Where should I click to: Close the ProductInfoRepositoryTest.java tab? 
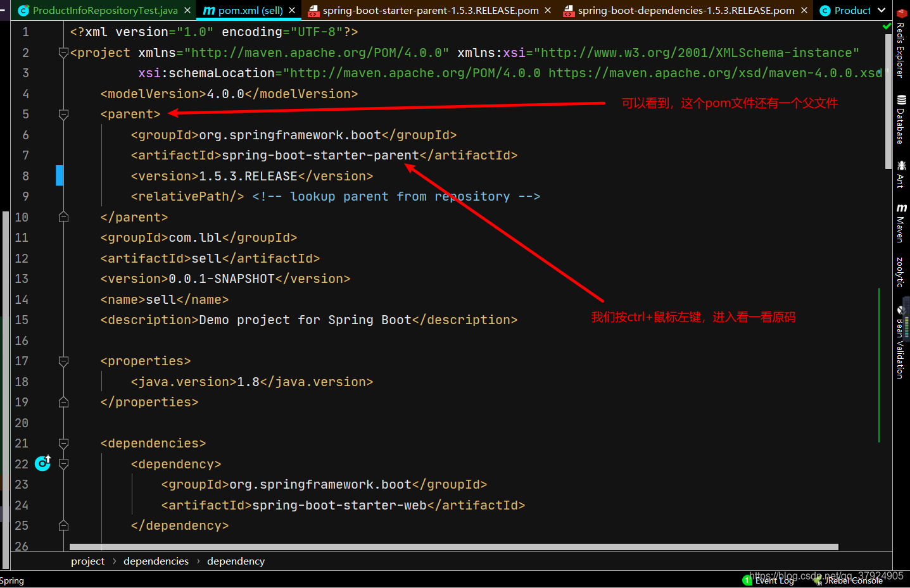pyautogui.click(x=187, y=11)
